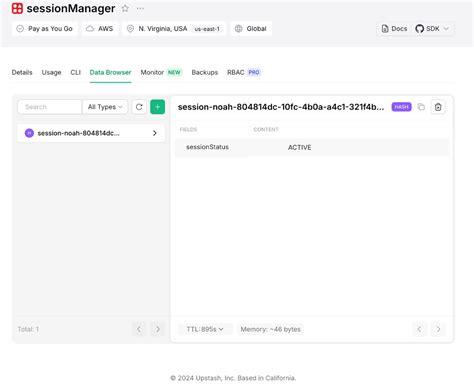The height and width of the screenshot is (384, 474).
Task: Click the full session-noah key title
Action: pyautogui.click(x=281, y=107)
